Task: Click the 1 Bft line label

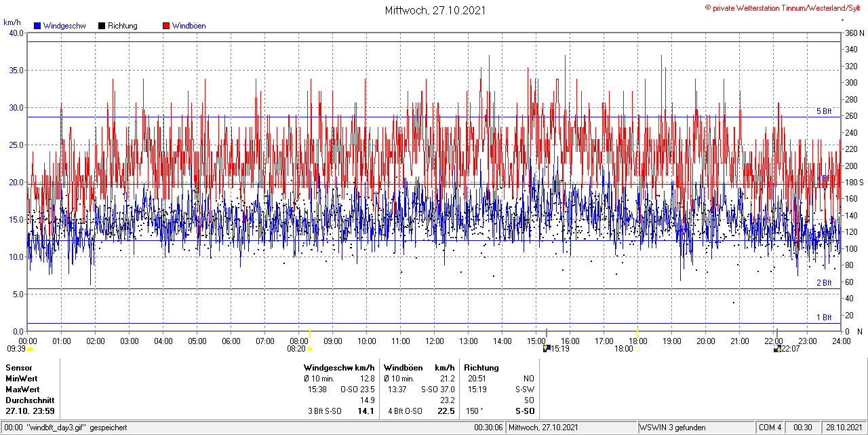Action: (x=824, y=318)
